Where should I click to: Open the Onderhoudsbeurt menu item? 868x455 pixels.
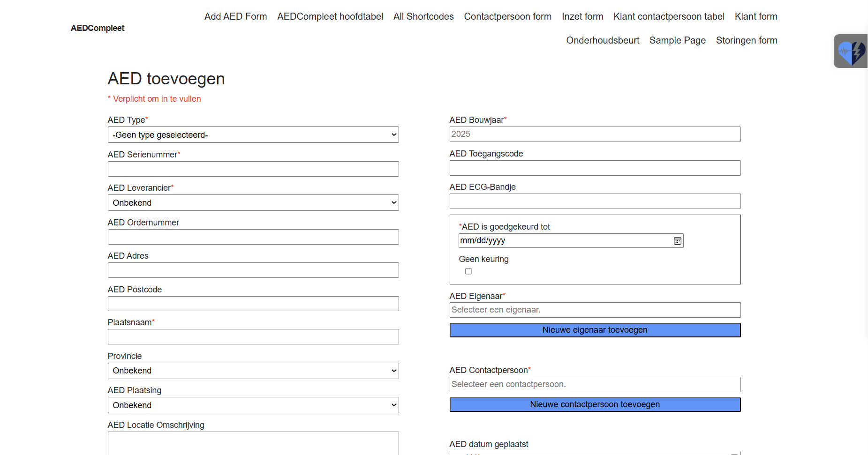602,40
